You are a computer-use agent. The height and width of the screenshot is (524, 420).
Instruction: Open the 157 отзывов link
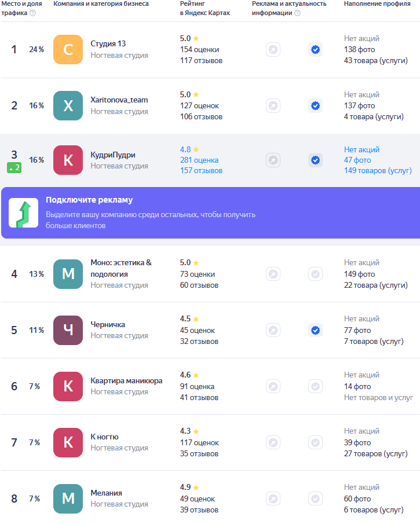(201, 170)
